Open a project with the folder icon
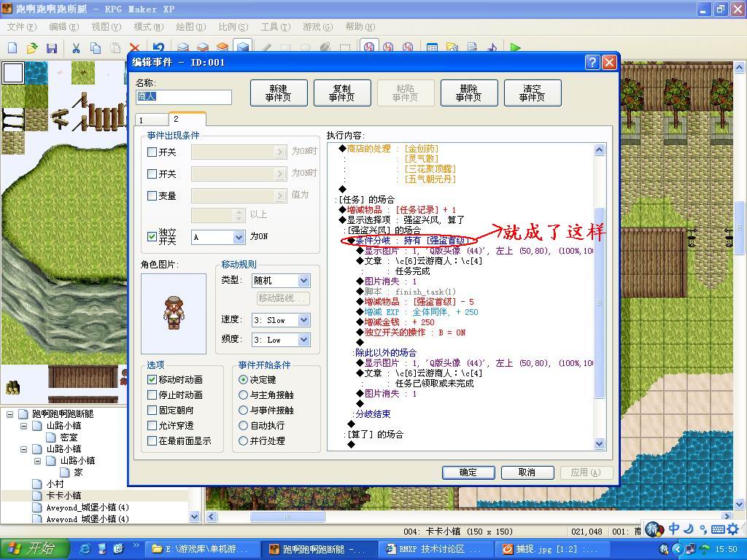The height and width of the screenshot is (560, 747). 32,47
